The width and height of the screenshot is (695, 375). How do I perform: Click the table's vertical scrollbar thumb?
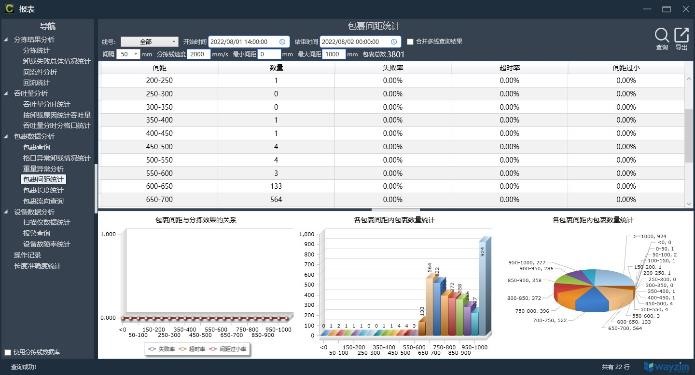tap(689, 134)
